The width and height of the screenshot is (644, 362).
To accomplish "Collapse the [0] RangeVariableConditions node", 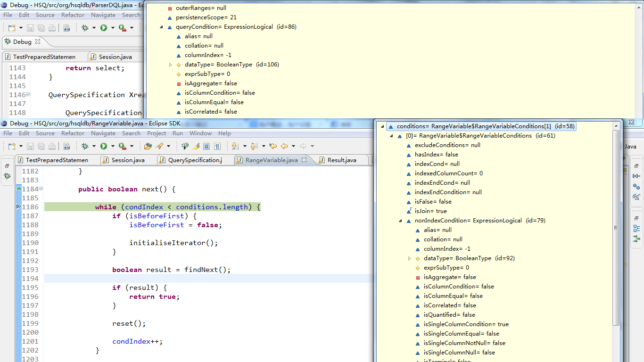I will pos(391,136).
